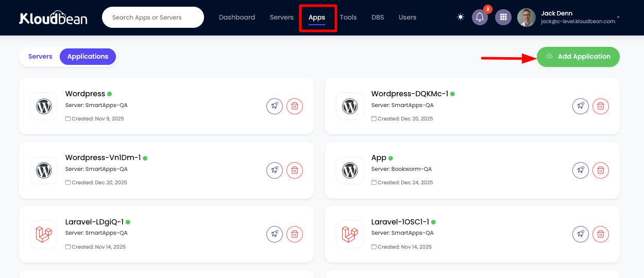644x278 pixels.
Task: Open the Wordpress-DQKMc-1 app title
Action: click(x=409, y=94)
